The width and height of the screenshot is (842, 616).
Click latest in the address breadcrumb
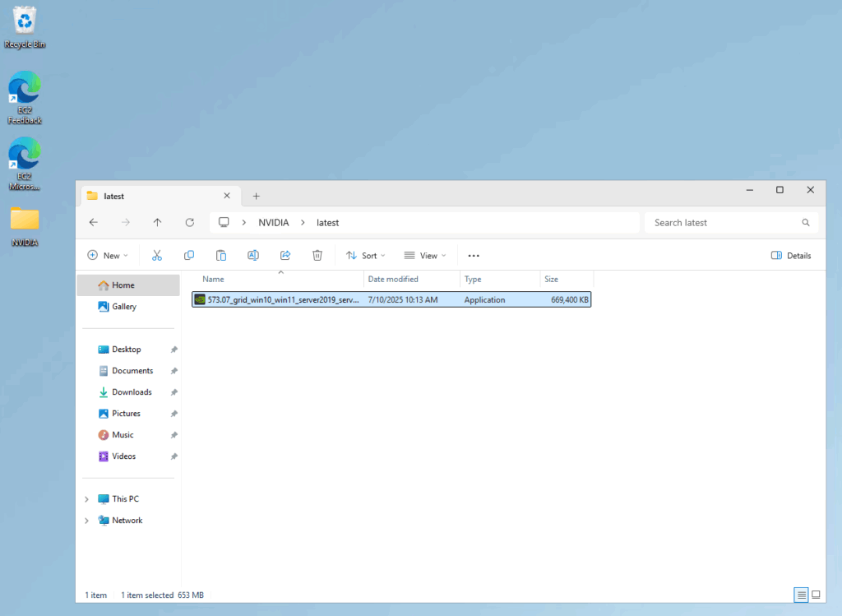point(327,222)
